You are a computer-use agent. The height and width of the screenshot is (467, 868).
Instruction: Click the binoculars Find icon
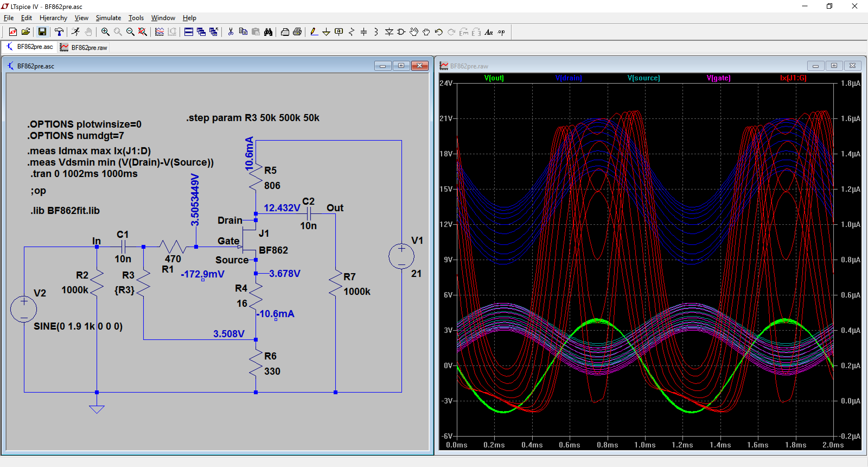(268, 32)
